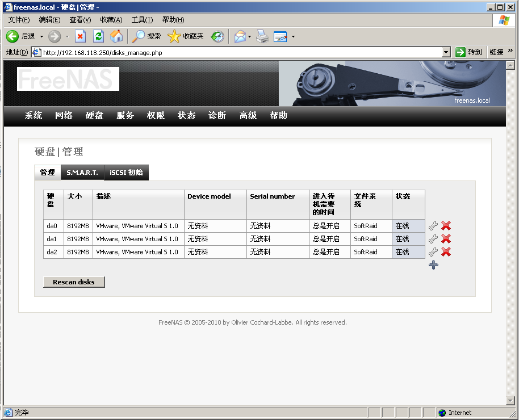Click the Device model column header
Viewport: 519px width, 420px height.
click(x=215, y=204)
